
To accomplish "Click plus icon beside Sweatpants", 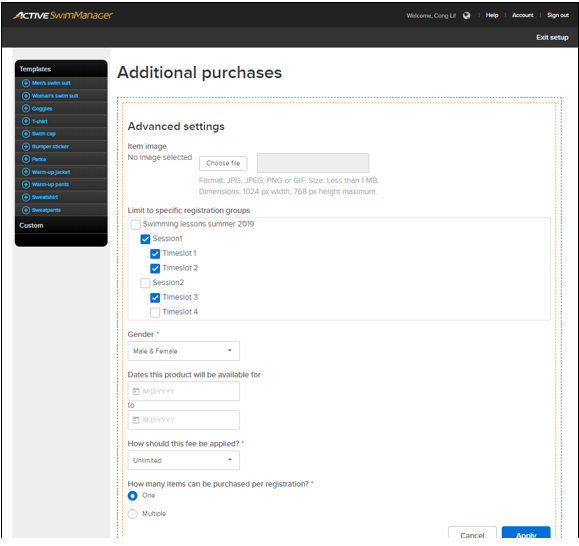I will point(25,210).
